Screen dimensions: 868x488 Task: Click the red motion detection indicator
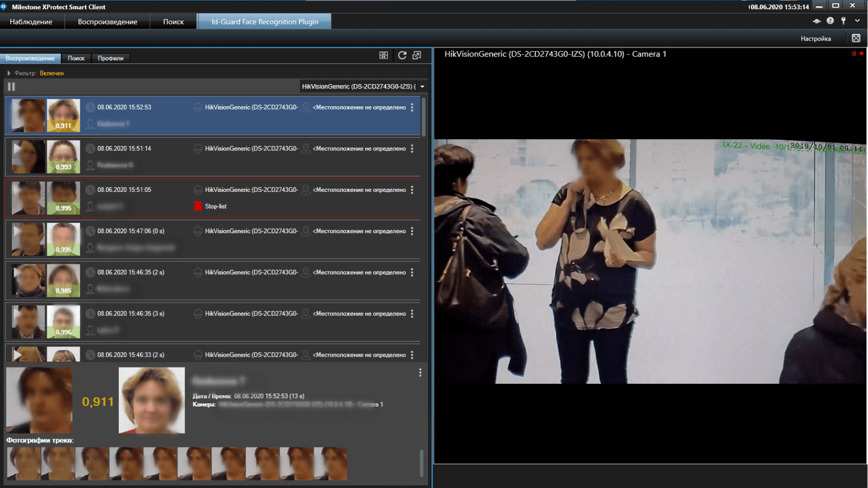(x=854, y=54)
